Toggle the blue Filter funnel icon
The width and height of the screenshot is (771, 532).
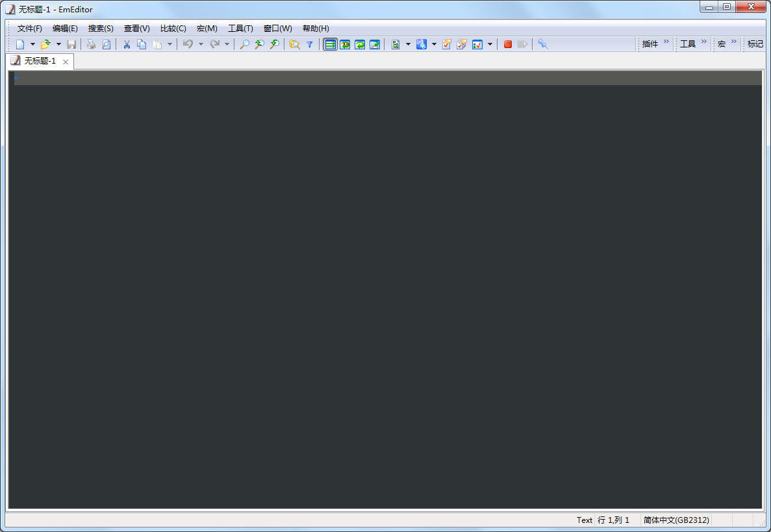(x=310, y=44)
